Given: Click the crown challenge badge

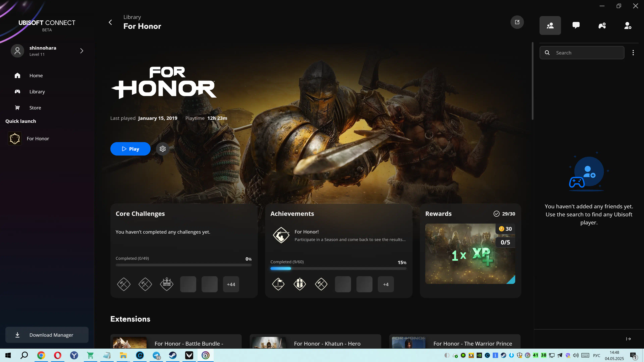Looking at the screenshot, I should 167,284.
